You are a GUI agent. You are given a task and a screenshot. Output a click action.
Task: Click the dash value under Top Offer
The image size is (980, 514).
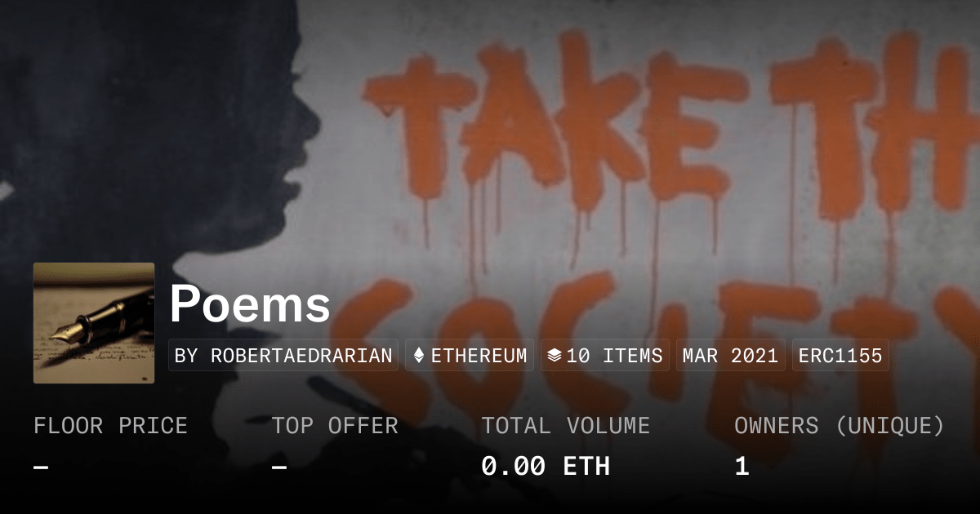[279, 467]
